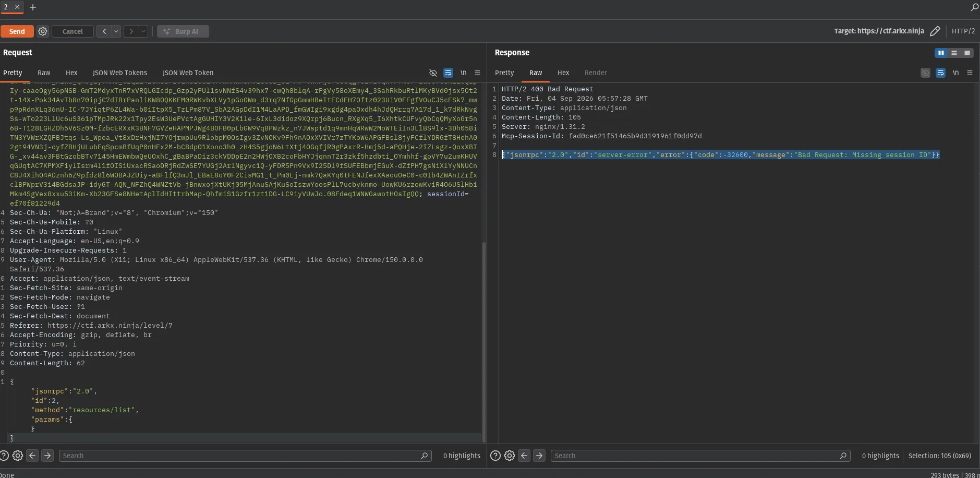The image size is (980, 478).
Task: Click the HTTP/2 400 Bad Request line
Action: click(548, 89)
